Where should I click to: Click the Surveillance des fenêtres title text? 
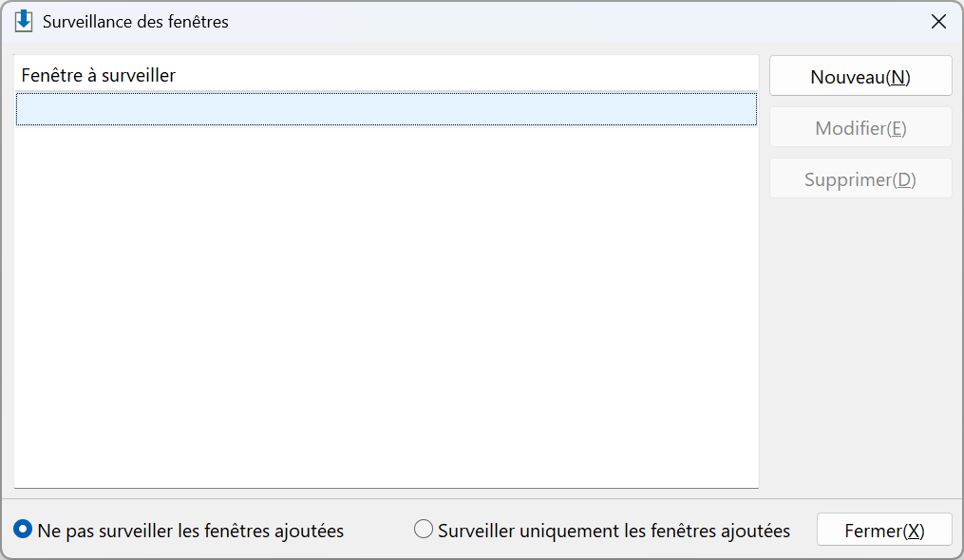(x=135, y=22)
